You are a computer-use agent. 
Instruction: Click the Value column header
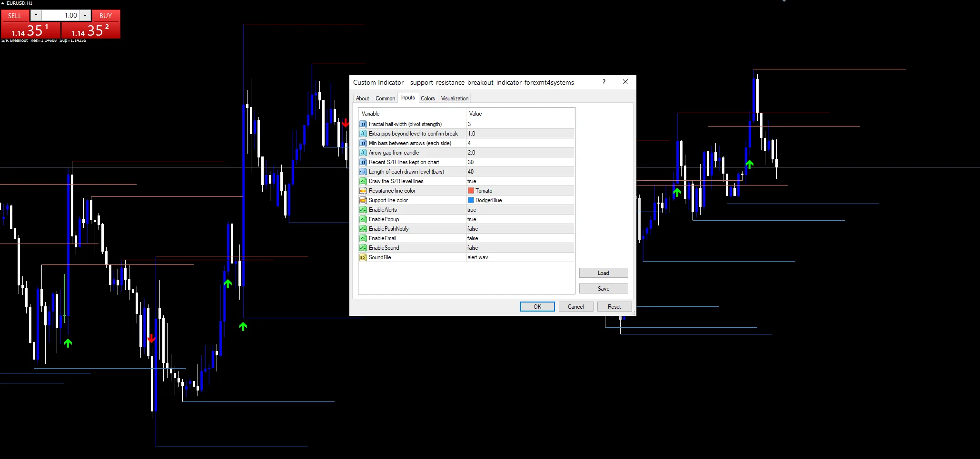(x=520, y=114)
